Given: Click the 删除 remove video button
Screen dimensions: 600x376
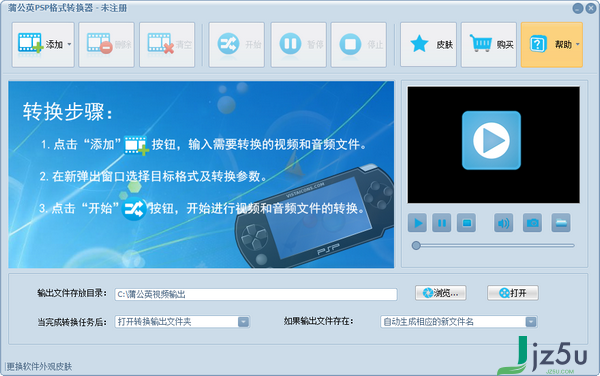Looking at the screenshot, I should point(106,45).
